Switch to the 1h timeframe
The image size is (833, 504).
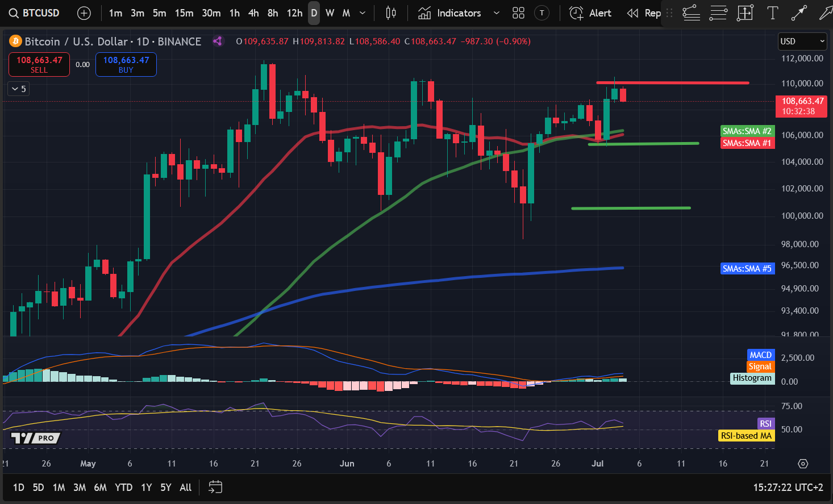click(235, 13)
